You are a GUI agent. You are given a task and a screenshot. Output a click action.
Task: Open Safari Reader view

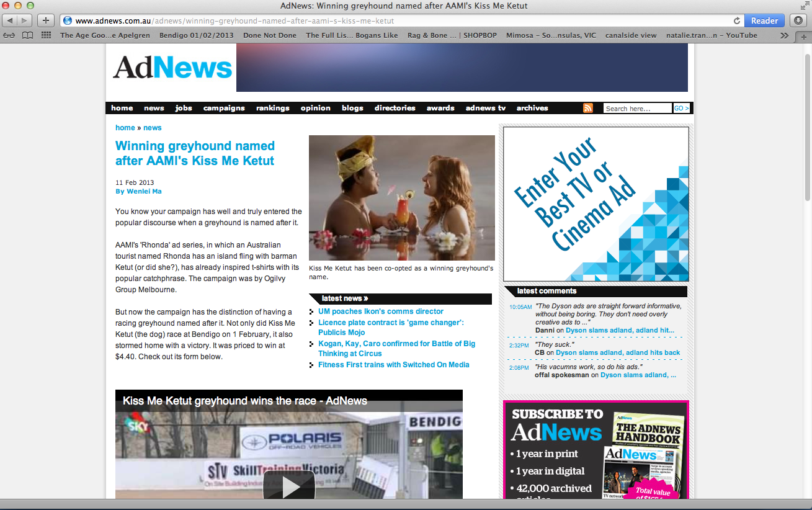tap(764, 20)
